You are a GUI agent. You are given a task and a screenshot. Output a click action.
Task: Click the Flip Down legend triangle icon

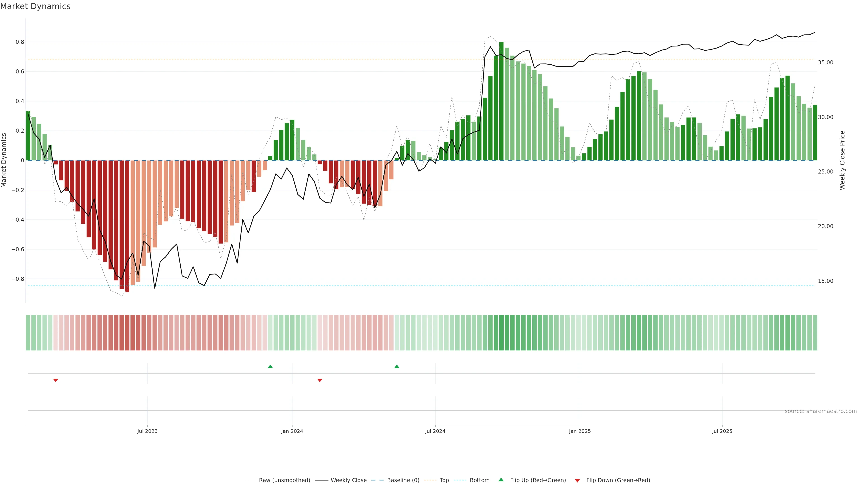(x=577, y=481)
